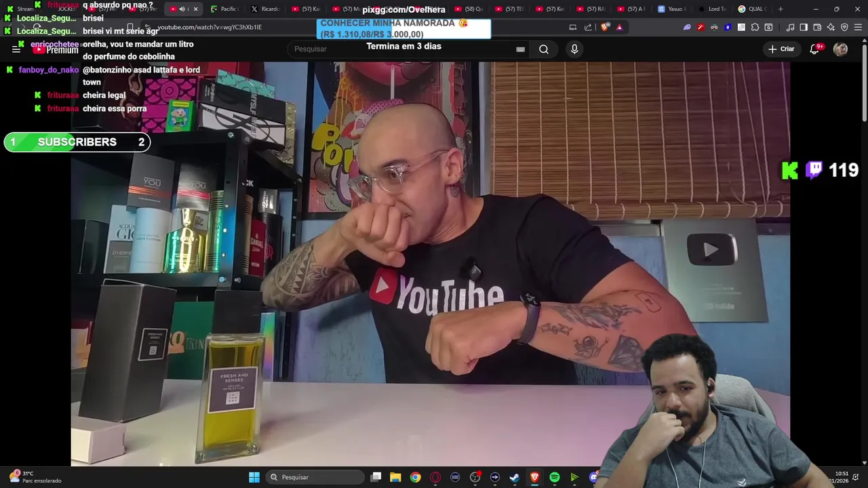Click the red wand extension icon
Image resolution: width=868 pixels, height=488 pixels.
coord(701,27)
